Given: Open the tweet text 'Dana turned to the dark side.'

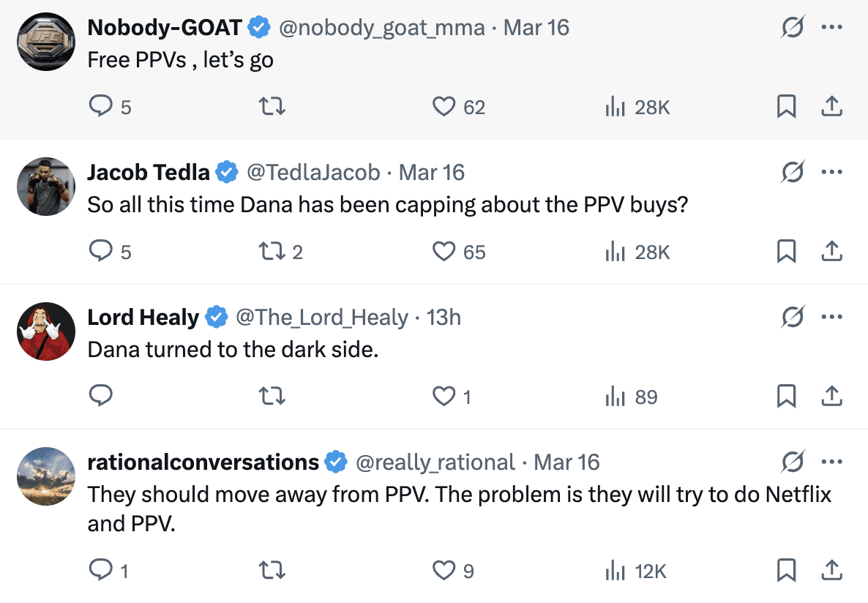Looking at the screenshot, I should pyautogui.click(x=233, y=349).
